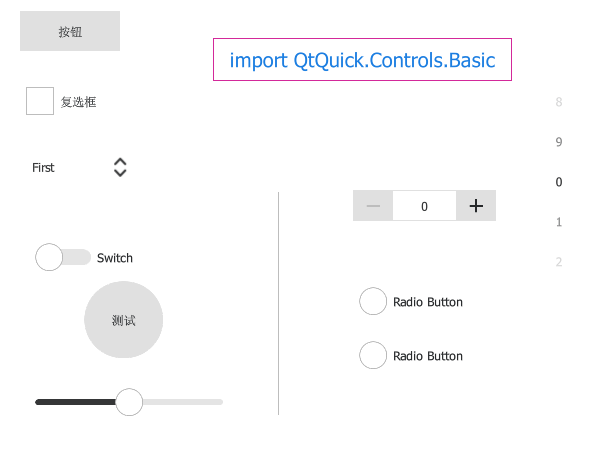Click the plus icon on the spin box
The height and width of the screenshot is (451, 613).
click(476, 206)
